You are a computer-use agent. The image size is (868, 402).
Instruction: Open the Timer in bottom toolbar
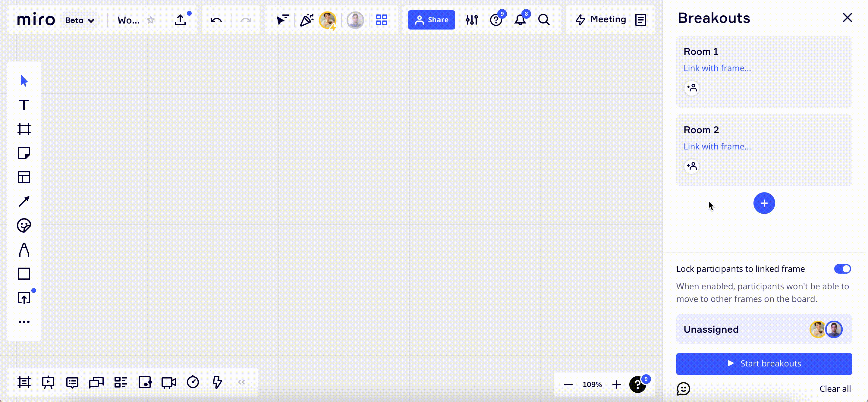(193, 382)
